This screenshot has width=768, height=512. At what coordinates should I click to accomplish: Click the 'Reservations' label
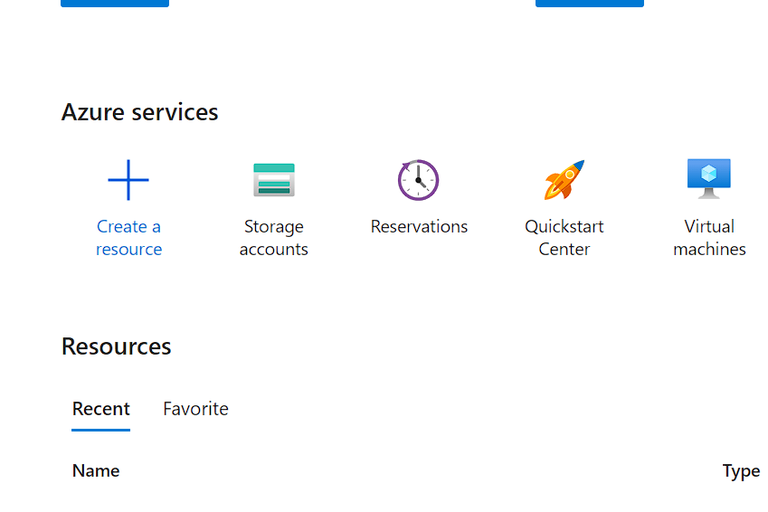click(419, 226)
